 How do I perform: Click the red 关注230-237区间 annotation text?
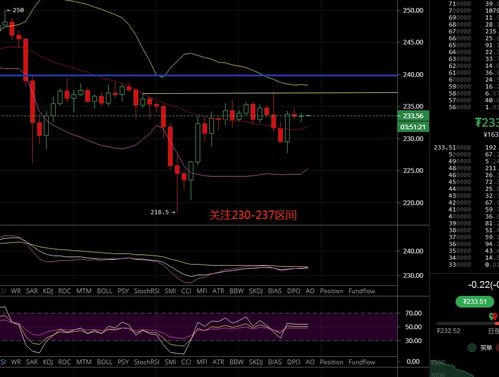pos(253,215)
